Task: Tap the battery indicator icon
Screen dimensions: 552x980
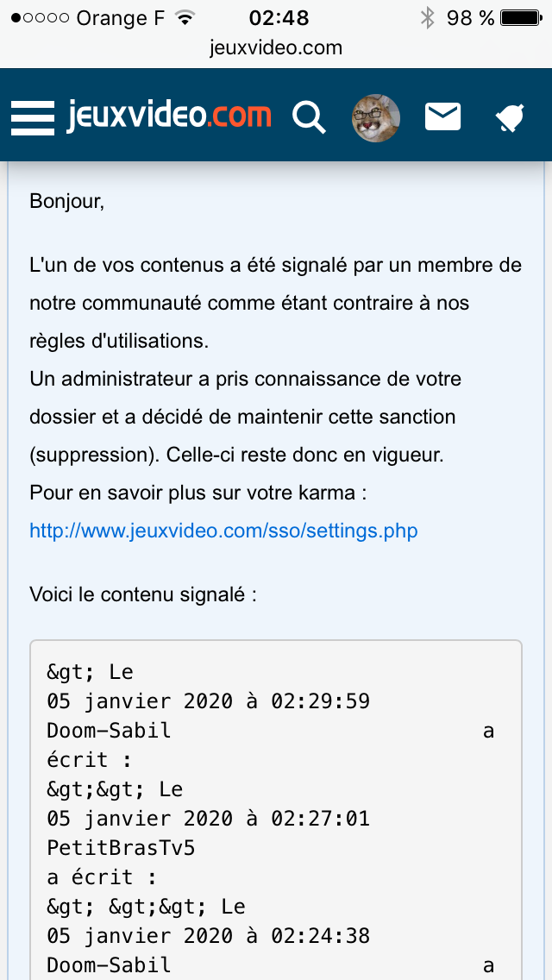Action: (521, 17)
